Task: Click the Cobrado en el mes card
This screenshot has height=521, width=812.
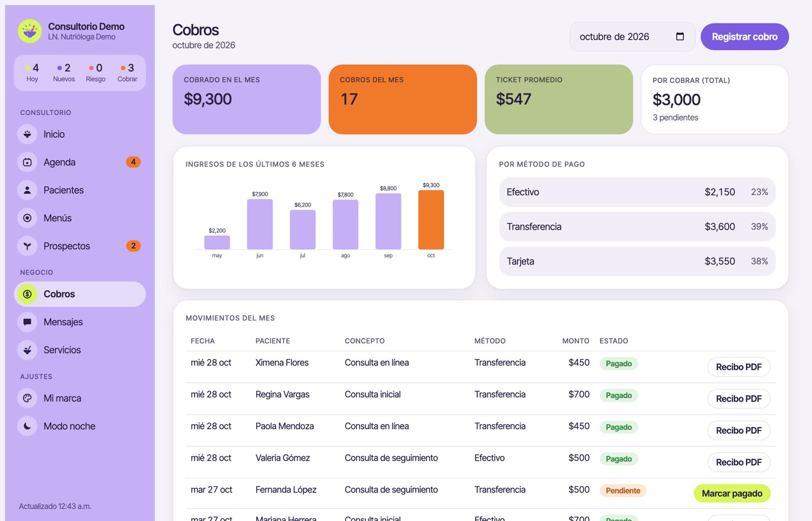Action: (x=247, y=100)
